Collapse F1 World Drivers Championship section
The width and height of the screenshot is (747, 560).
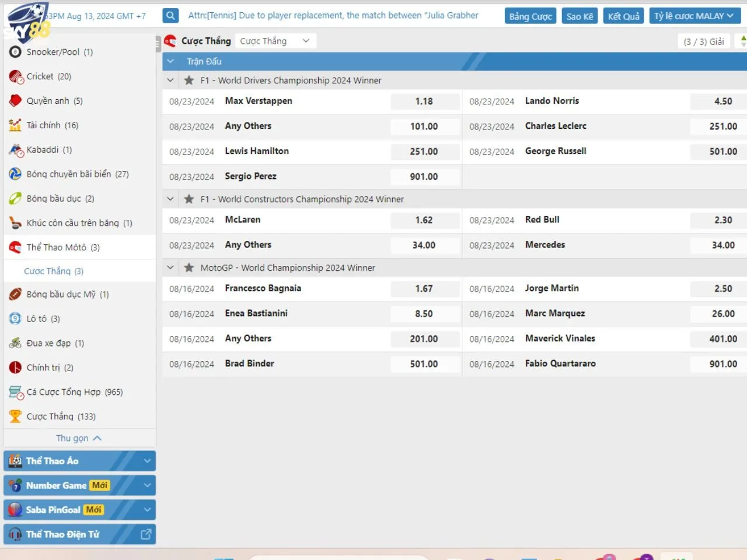(170, 80)
